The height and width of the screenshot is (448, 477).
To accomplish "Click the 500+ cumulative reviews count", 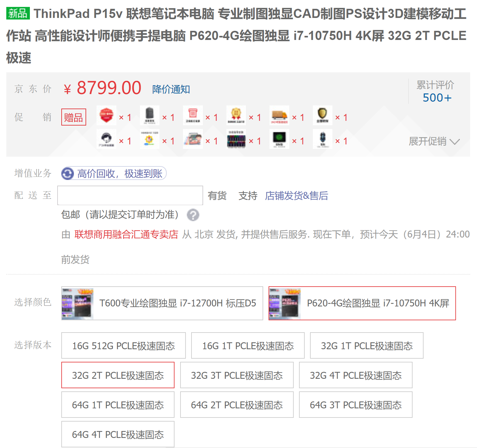I will 437,98.
